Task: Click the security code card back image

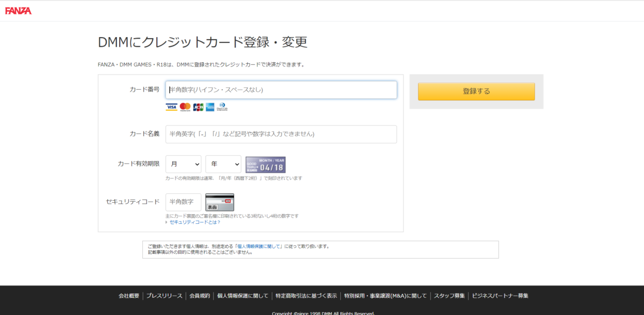Action: 220,202
